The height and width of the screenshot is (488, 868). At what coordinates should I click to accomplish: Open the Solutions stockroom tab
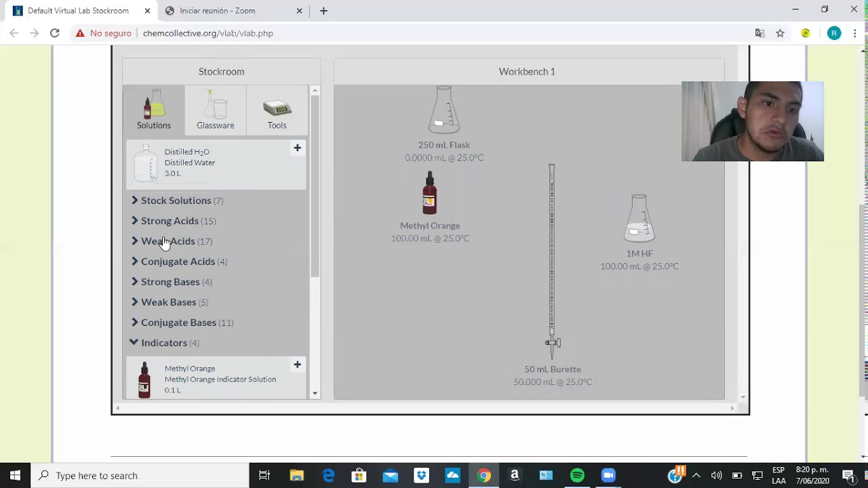click(x=154, y=109)
